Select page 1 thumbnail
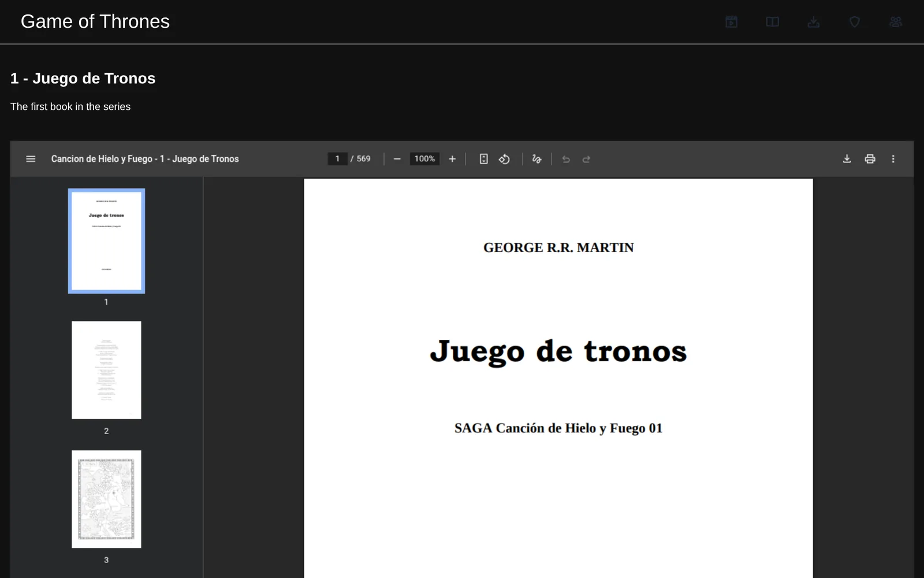The width and height of the screenshot is (924, 578). click(106, 241)
